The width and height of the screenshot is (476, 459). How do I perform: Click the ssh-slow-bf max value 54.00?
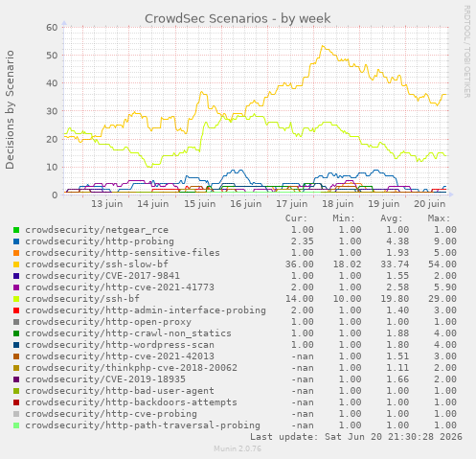point(442,264)
